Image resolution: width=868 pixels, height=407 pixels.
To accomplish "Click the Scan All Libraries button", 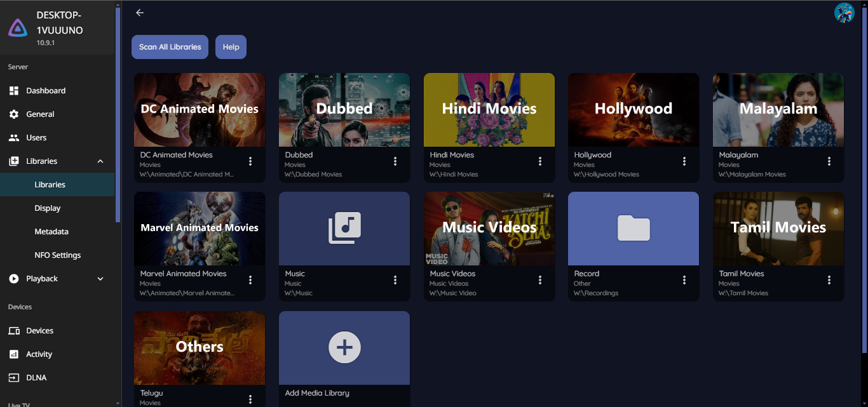I will (x=170, y=47).
